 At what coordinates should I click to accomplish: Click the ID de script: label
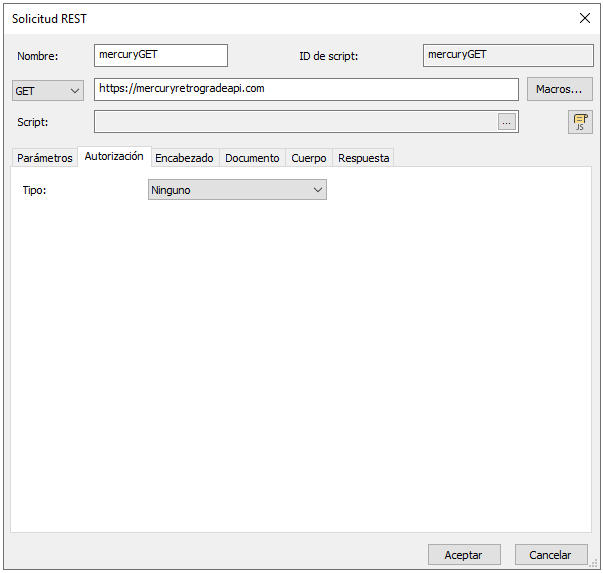point(328,56)
